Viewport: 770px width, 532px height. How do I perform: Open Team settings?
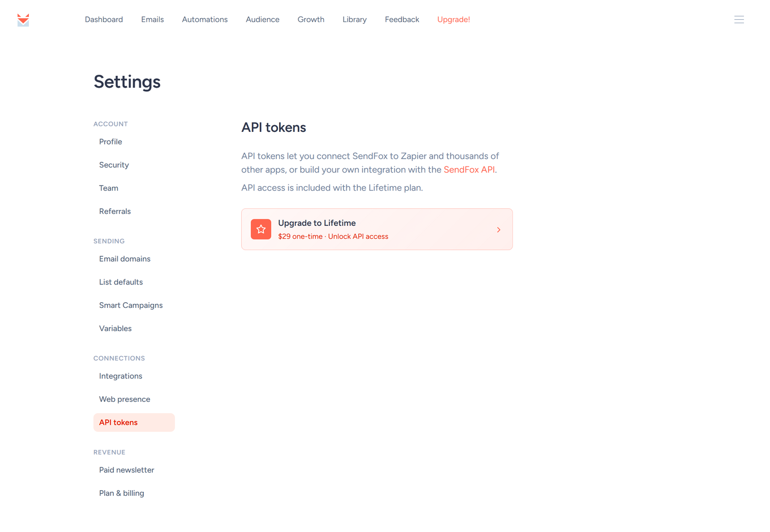coord(134,188)
